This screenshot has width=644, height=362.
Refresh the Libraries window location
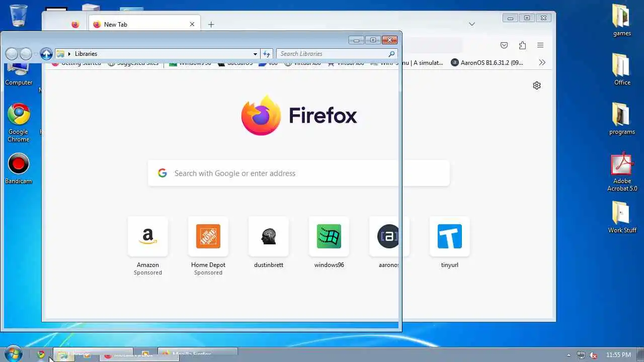(x=267, y=54)
